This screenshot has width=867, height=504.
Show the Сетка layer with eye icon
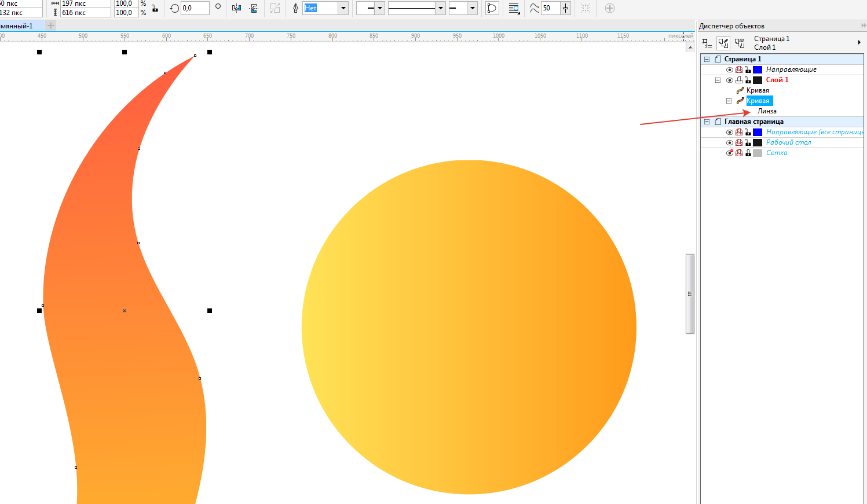click(x=730, y=153)
